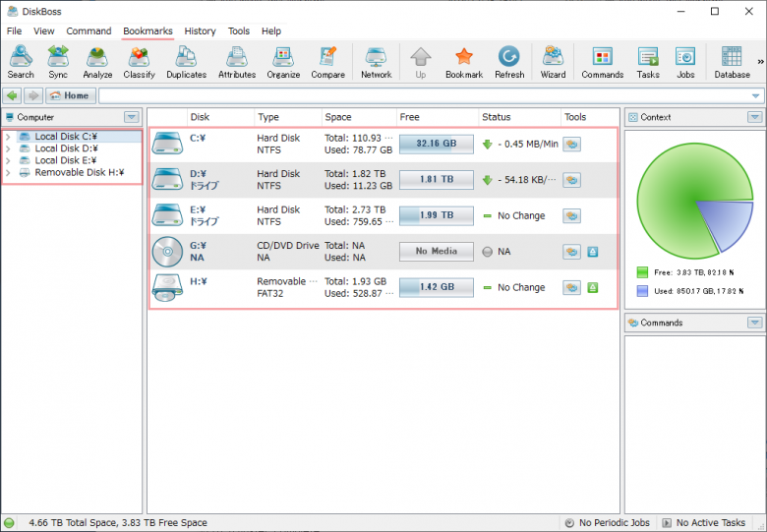
Task: Click the 1.99 TB free space bar
Action: (x=437, y=215)
